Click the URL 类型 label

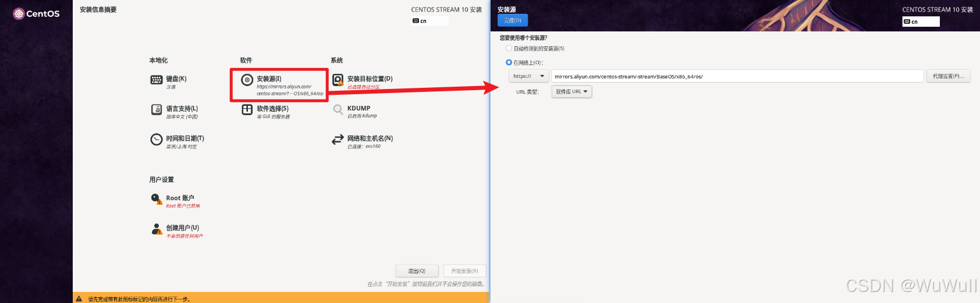pos(527,92)
